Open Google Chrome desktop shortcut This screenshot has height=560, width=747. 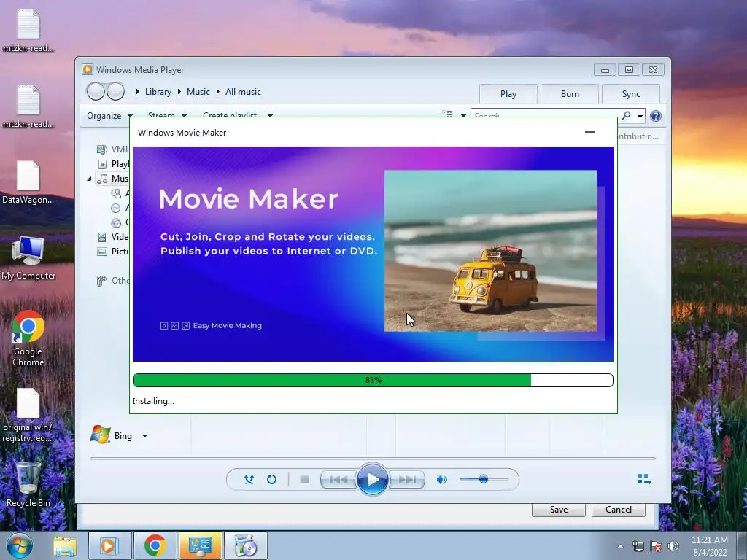(x=28, y=338)
